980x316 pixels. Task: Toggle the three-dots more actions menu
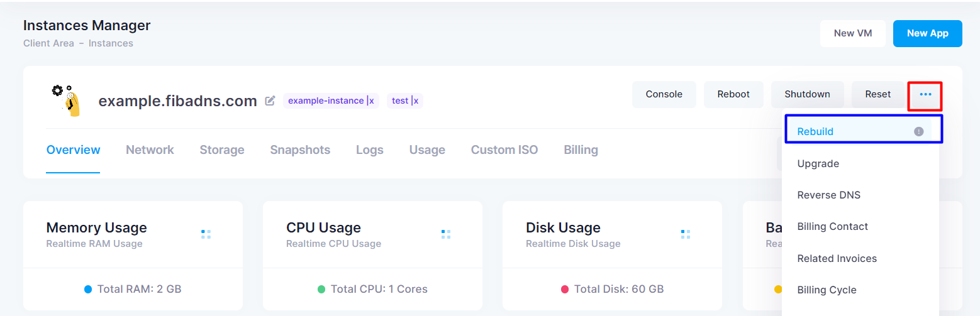925,95
